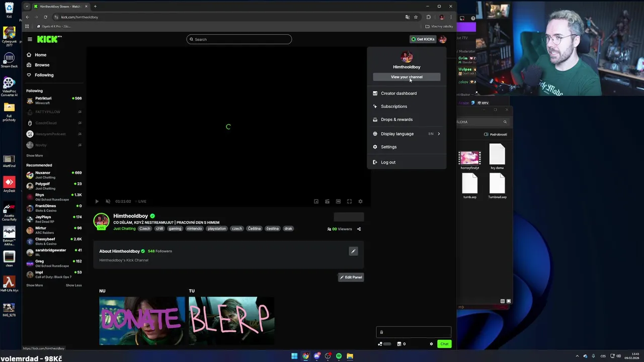644x362 pixels.
Task: Open a new Chrome tab
Action: coord(95,7)
